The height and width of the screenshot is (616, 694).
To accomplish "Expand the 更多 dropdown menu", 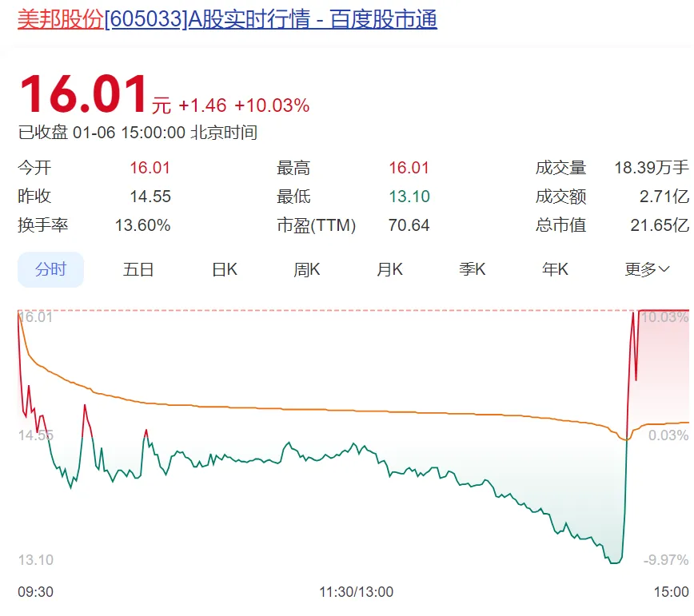I will pyautogui.click(x=647, y=269).
